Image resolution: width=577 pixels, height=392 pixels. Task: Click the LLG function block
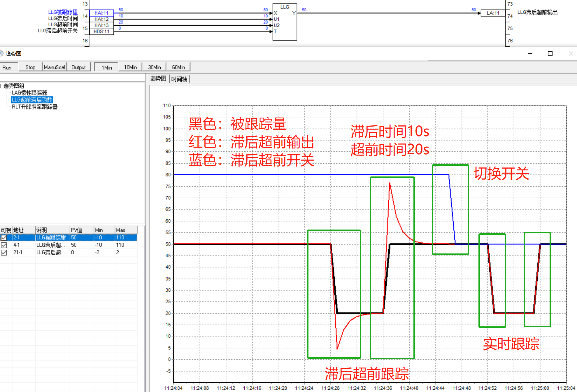pos(285,22)
